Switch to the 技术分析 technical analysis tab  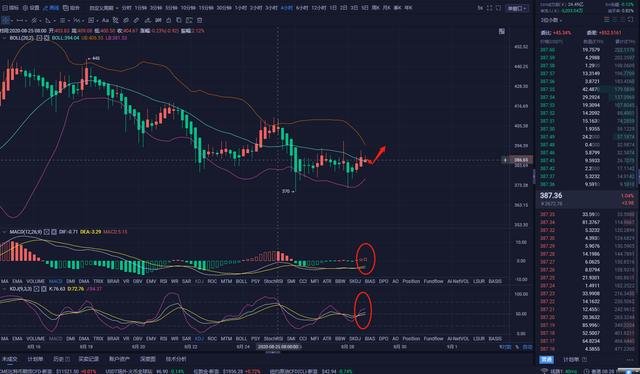click(176, 359)
